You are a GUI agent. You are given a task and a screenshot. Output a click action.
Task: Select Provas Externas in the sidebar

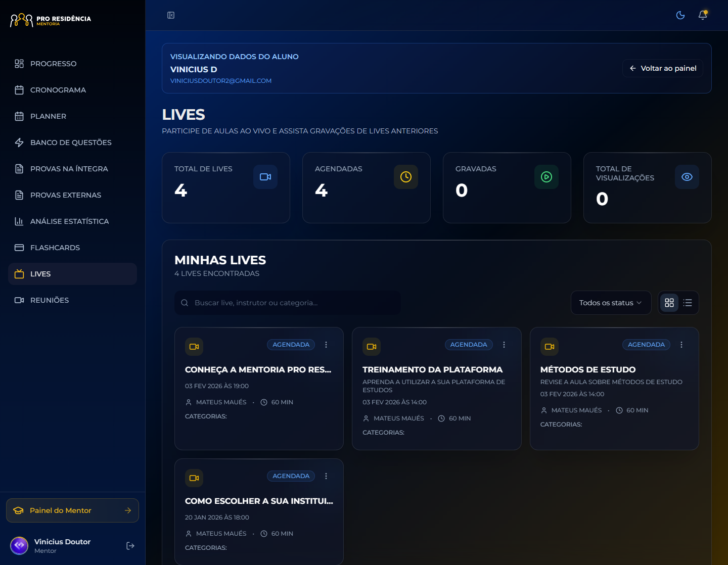tap(72, 195)
